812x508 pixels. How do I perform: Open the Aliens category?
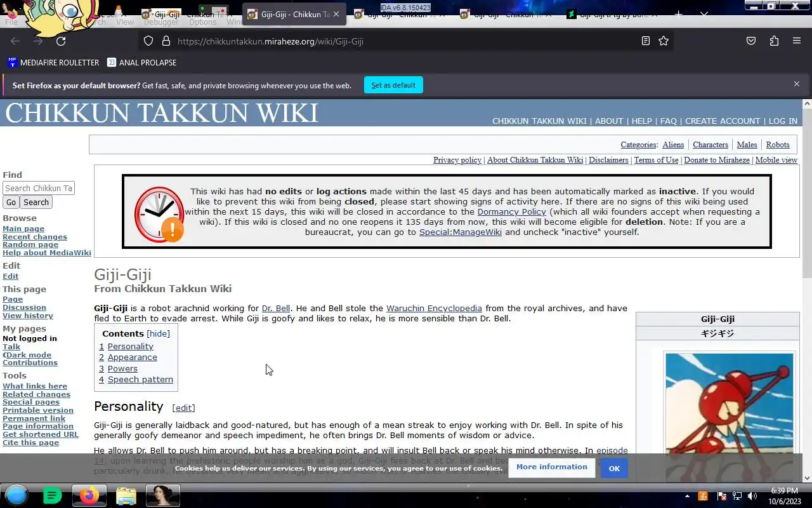click(673, 145)
